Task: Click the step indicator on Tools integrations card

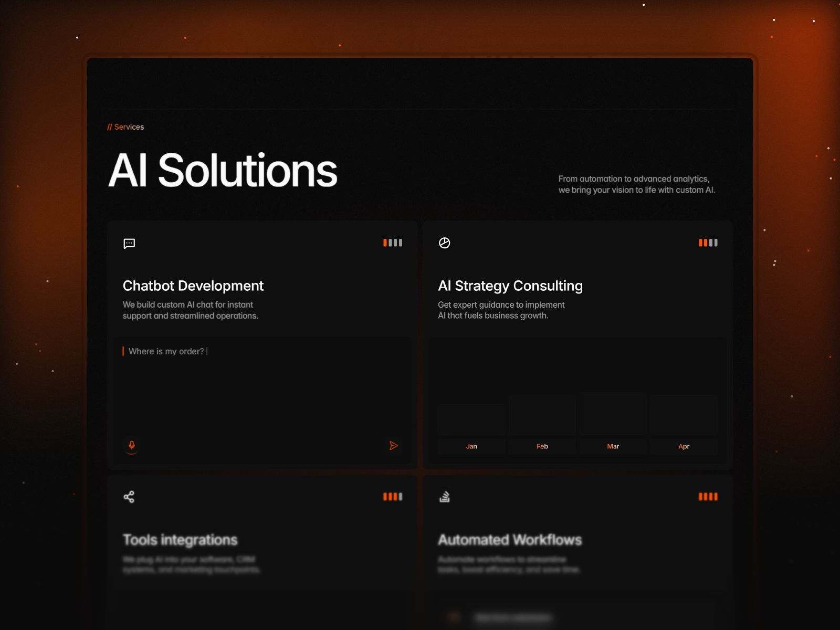Action: click(393, 496)
